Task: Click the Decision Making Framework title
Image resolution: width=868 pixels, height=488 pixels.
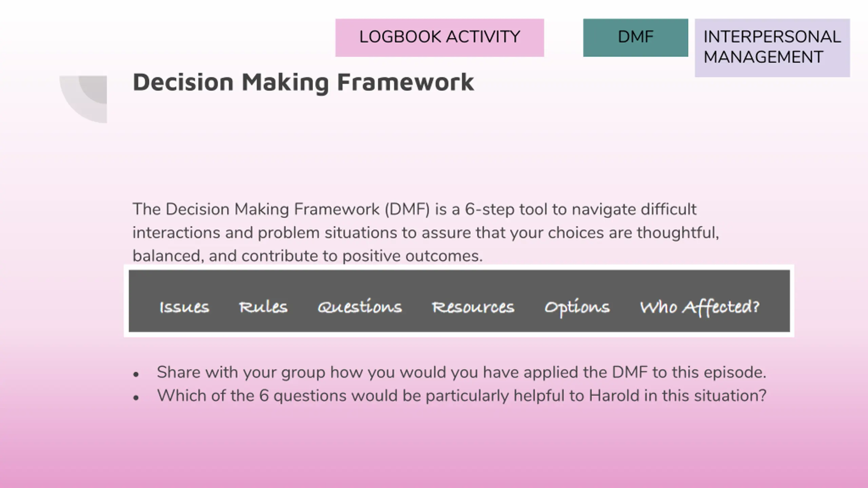Action: point(303,82)
